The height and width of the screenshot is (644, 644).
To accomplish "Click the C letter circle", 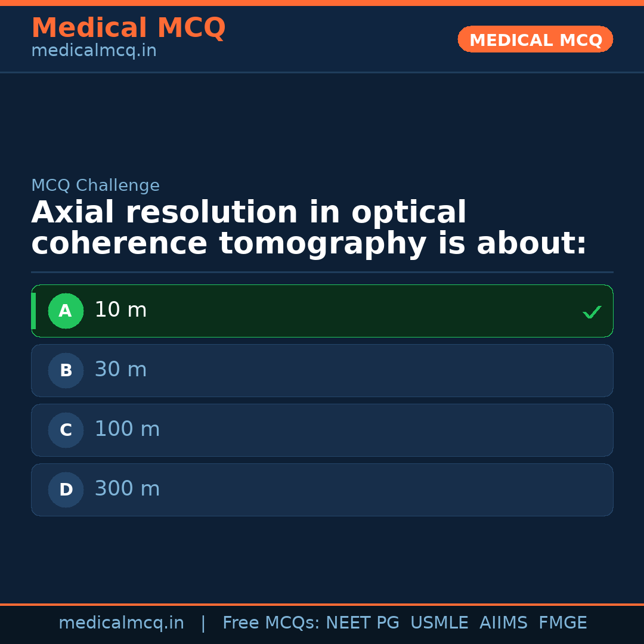I will [x=66, y=430].
